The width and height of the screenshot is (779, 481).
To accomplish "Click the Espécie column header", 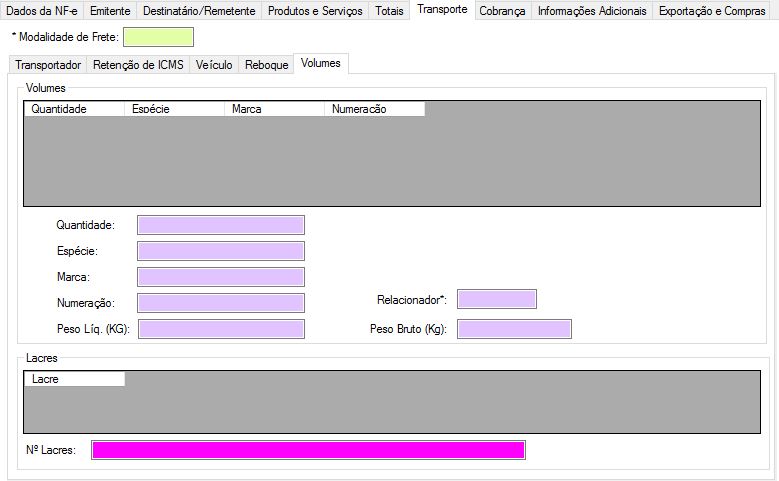I will tap(174, 109).
